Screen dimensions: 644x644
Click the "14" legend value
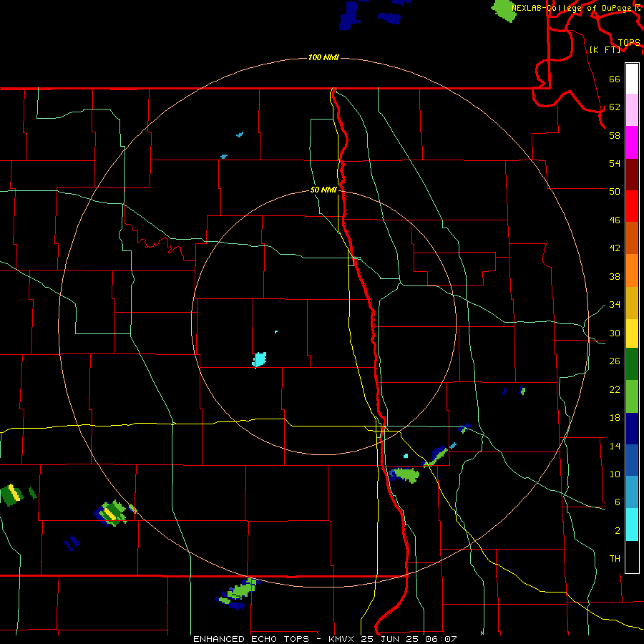[x=615, y=446]
